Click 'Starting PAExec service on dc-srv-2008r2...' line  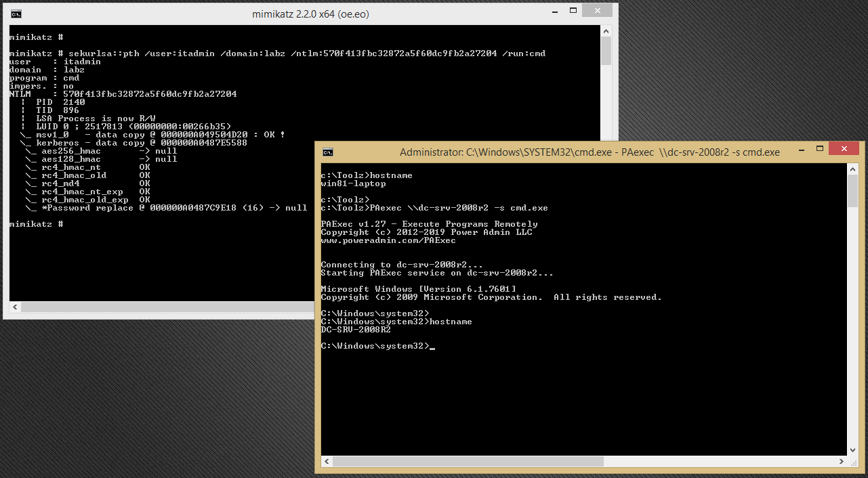(x=437, y=273)
